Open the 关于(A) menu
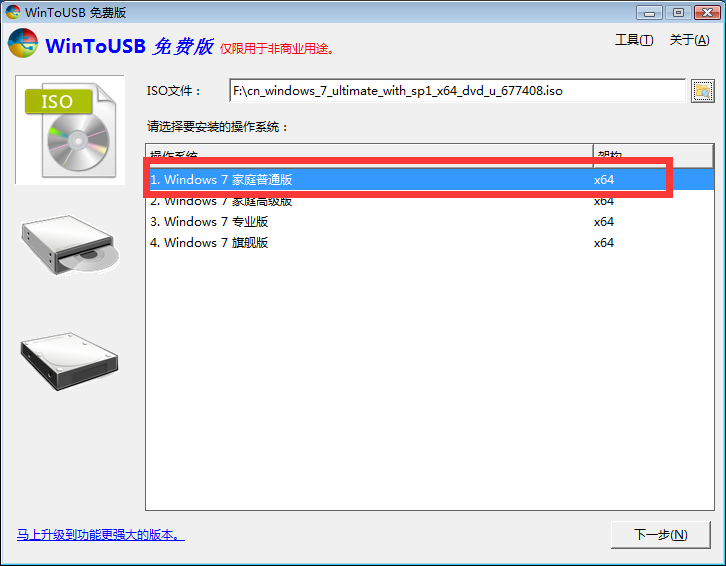Screen dimensions: 726x566 [x=689, y=40]
